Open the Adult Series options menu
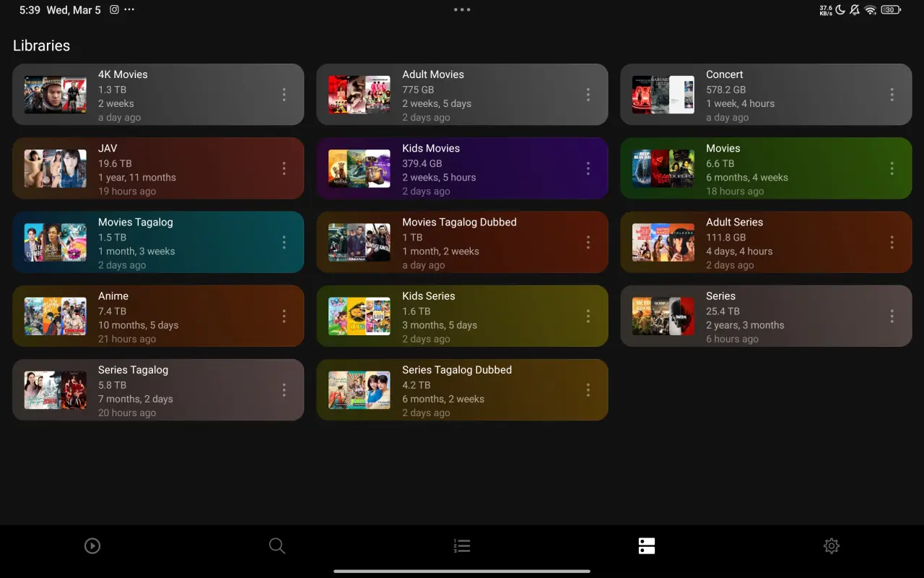Viewport: 924px width, 578px height. (x=892, y=242)
